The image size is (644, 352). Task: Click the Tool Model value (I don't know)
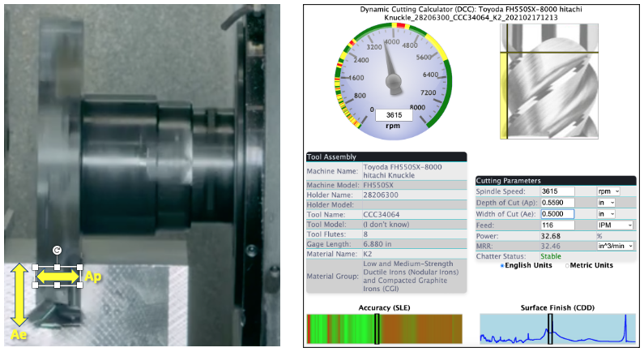[x=386, y=225]
